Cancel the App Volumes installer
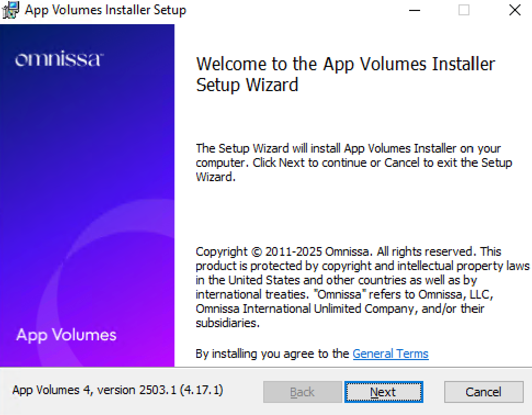532x415 pixels. point(484,392)
